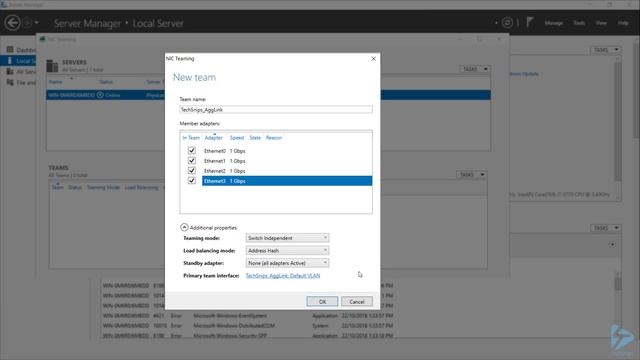Open the SERVERS section TASKS dropdown

(474, 69)
